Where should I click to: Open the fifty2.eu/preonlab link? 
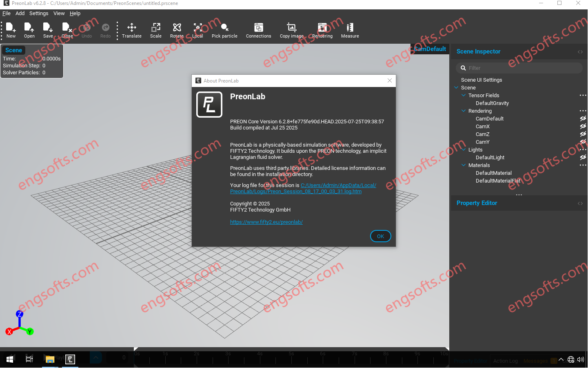[x=266, y=222]
